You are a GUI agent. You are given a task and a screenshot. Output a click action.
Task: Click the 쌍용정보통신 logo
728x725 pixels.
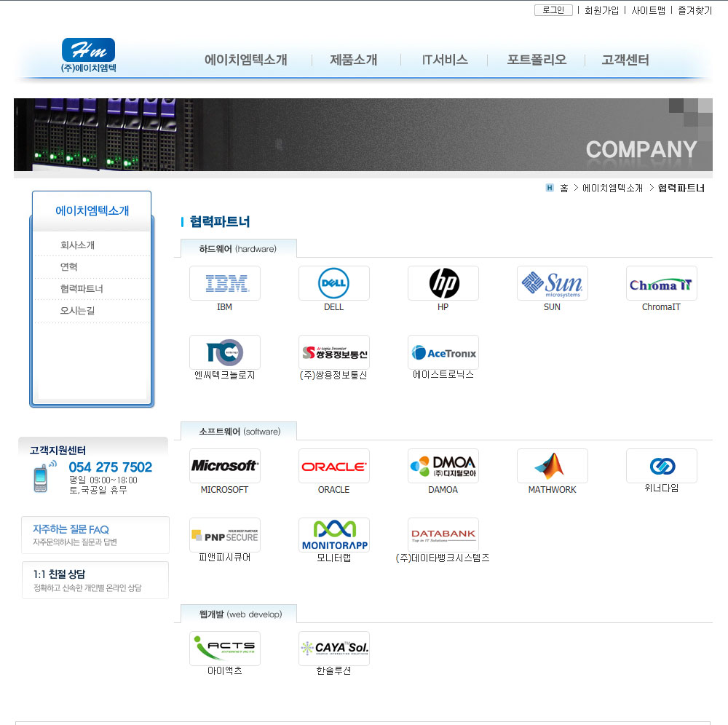(x=334, y=352)
